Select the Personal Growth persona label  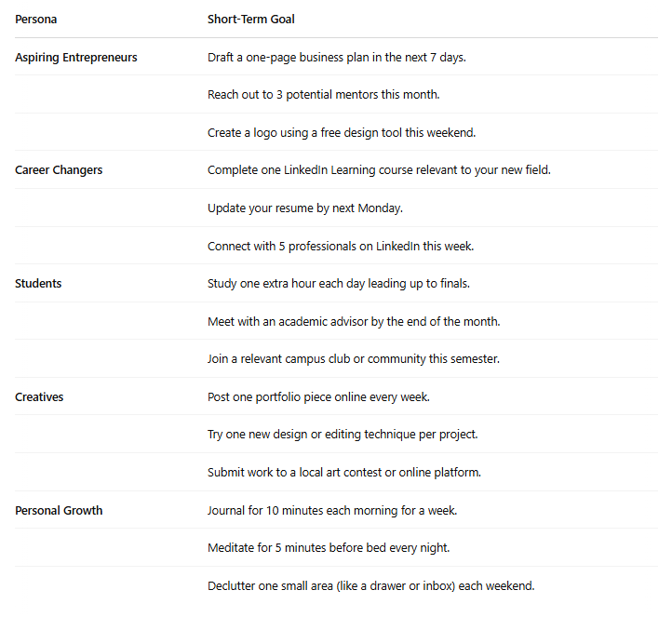click(59, 511)
